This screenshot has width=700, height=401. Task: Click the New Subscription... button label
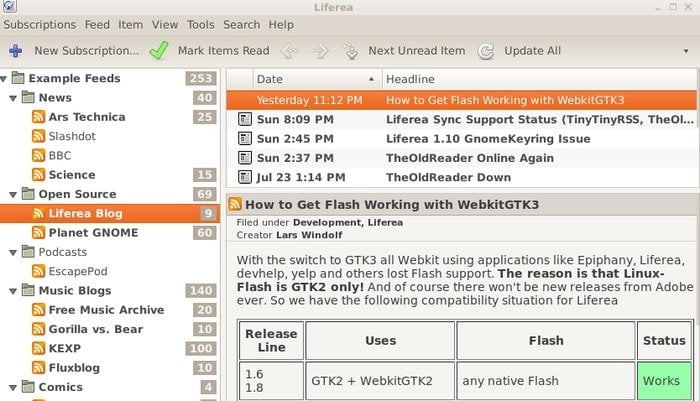pos(87,51)
